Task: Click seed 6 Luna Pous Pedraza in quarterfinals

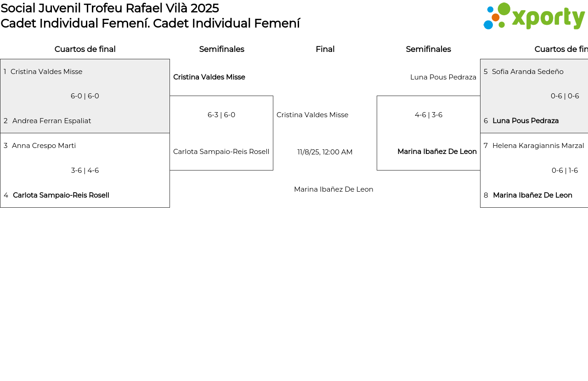Action: [526, 121]
